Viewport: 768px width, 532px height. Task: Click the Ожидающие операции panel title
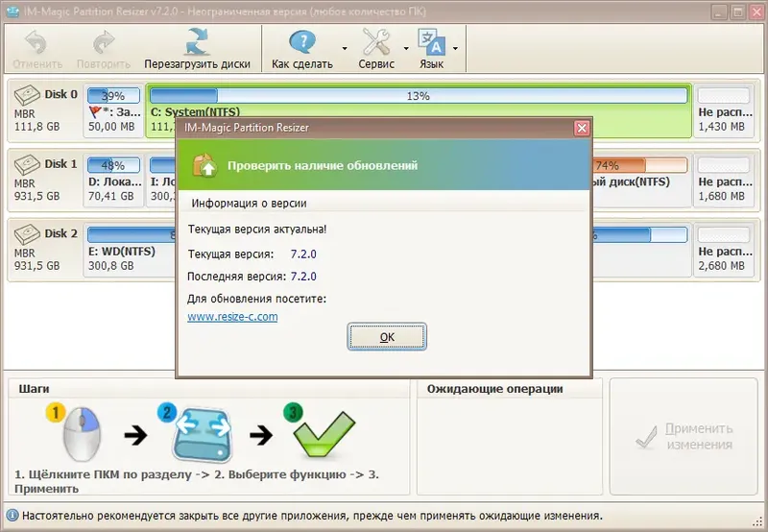tap(494, 389)
